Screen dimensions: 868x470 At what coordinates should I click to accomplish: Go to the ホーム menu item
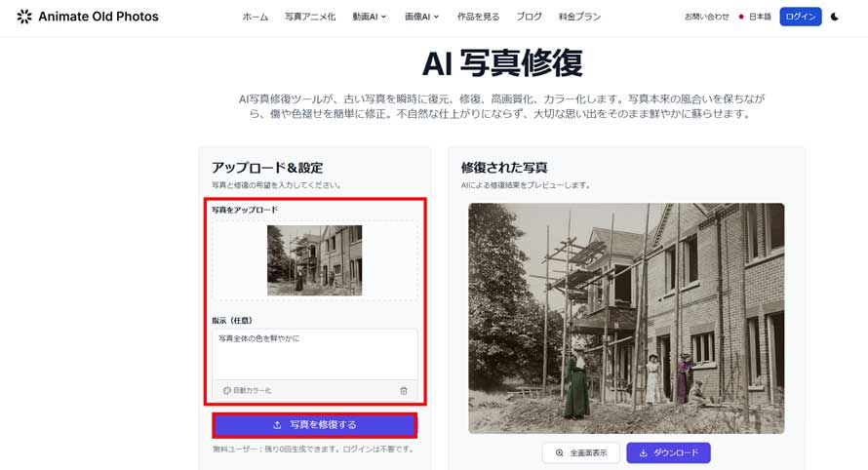tap(256, 17)
